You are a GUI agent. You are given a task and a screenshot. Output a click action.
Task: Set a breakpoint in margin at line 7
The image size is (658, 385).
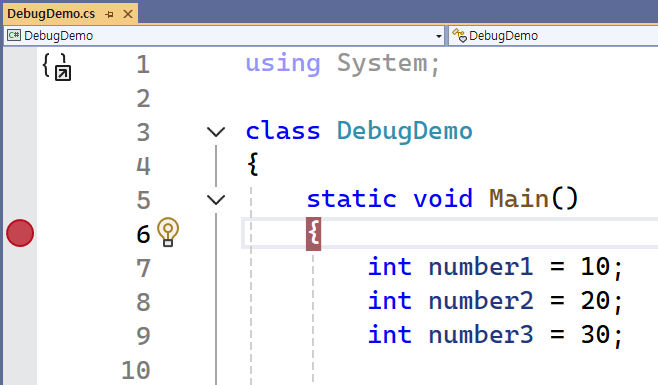20,267
